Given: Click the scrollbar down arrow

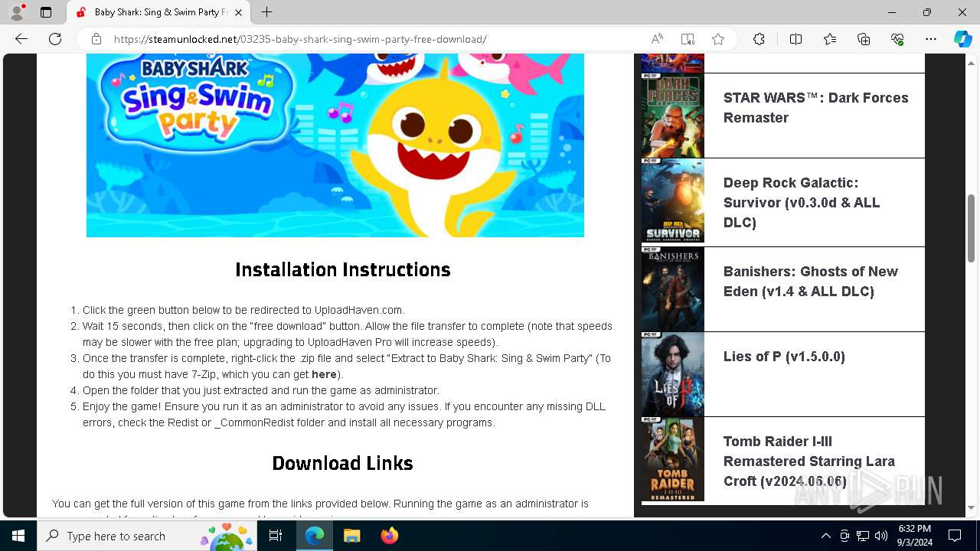Looking at the screenshot, I should coord(972,507).
